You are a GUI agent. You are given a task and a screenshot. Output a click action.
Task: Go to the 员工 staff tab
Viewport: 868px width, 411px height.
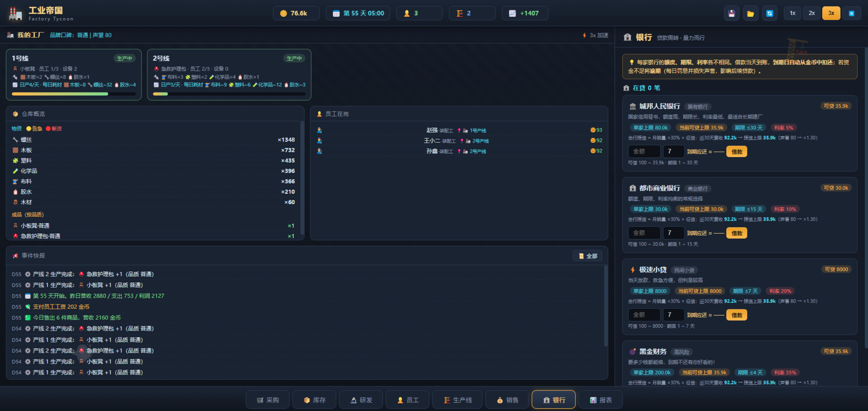408,400
